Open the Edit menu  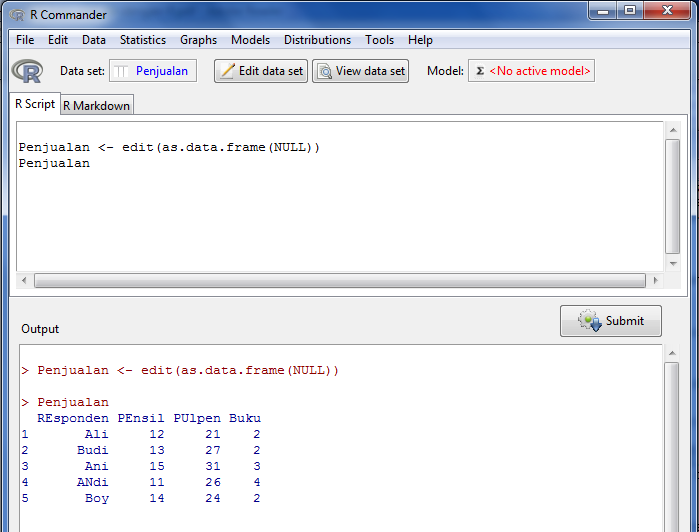(58, 40)
